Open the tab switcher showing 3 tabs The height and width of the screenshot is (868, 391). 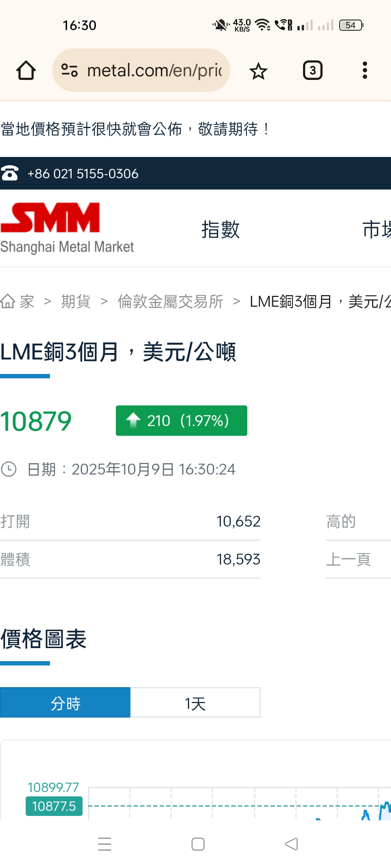tap(312, 70)
